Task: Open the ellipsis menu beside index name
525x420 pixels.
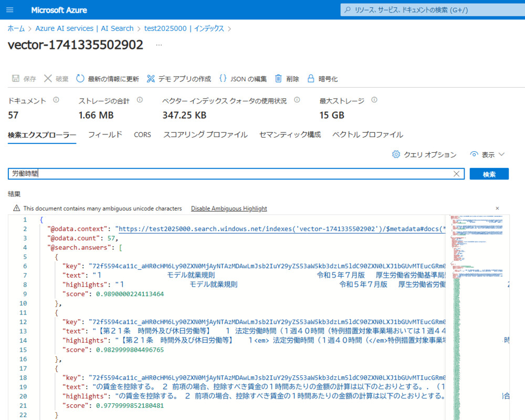Action: pos(159,46)
